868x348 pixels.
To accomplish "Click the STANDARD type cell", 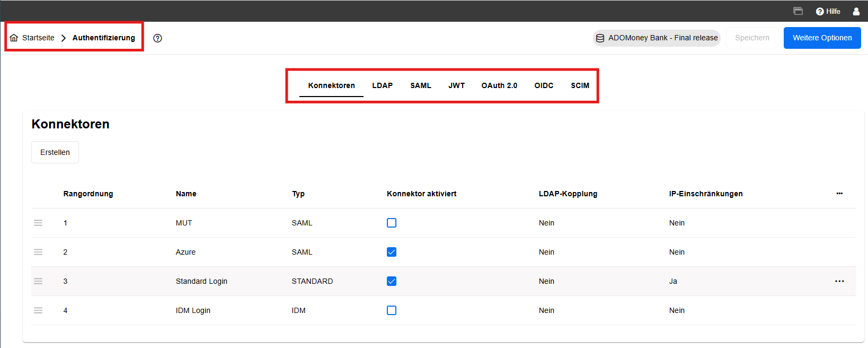I will pos(312,281).
